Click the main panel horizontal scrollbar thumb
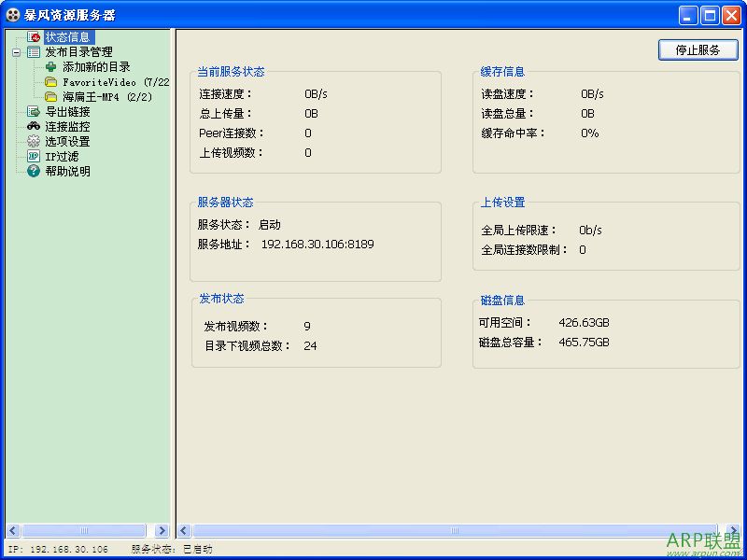The height and width of the screenshot is (560, 747). [x=454, y=530]
